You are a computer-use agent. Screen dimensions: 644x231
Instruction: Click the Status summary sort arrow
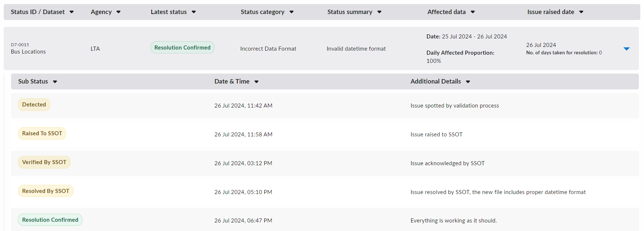point(379,12)
